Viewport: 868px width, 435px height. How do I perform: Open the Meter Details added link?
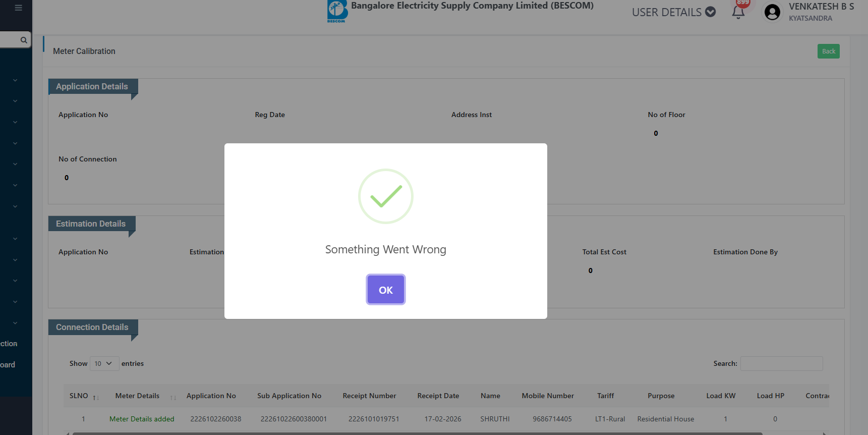[142, 419]
